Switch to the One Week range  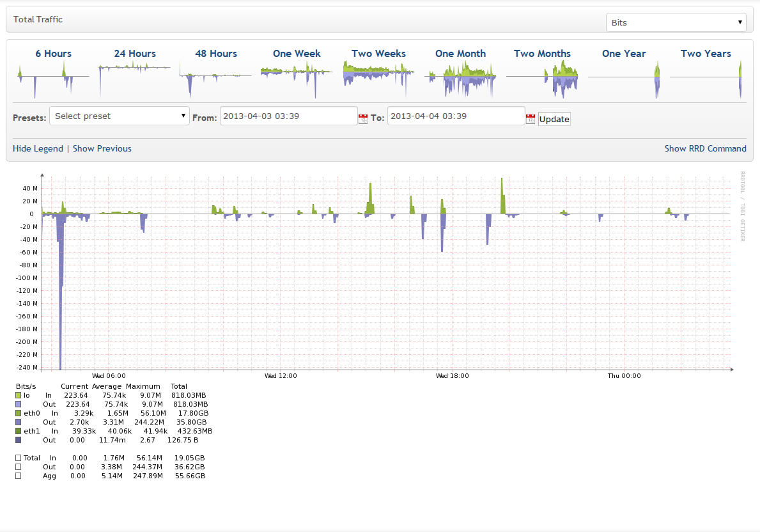(297, 54)
